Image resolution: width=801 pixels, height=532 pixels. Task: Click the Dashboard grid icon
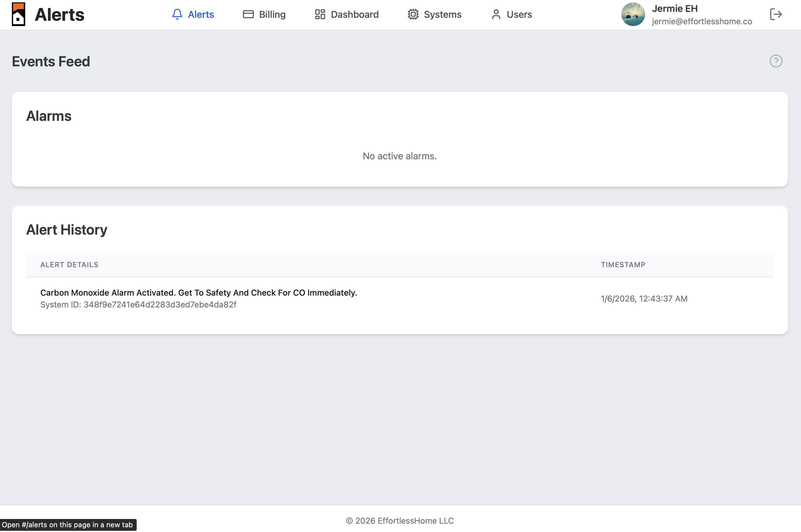(x=320, y=14)
